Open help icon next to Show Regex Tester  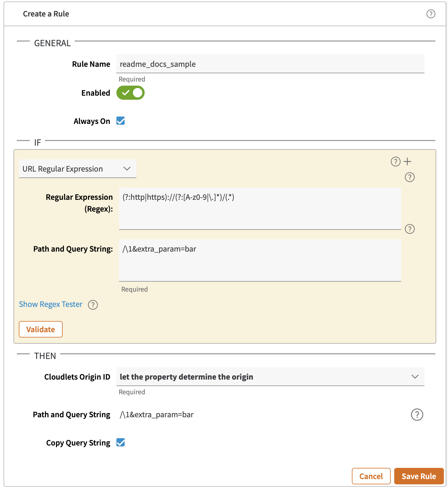pos(93,305)
